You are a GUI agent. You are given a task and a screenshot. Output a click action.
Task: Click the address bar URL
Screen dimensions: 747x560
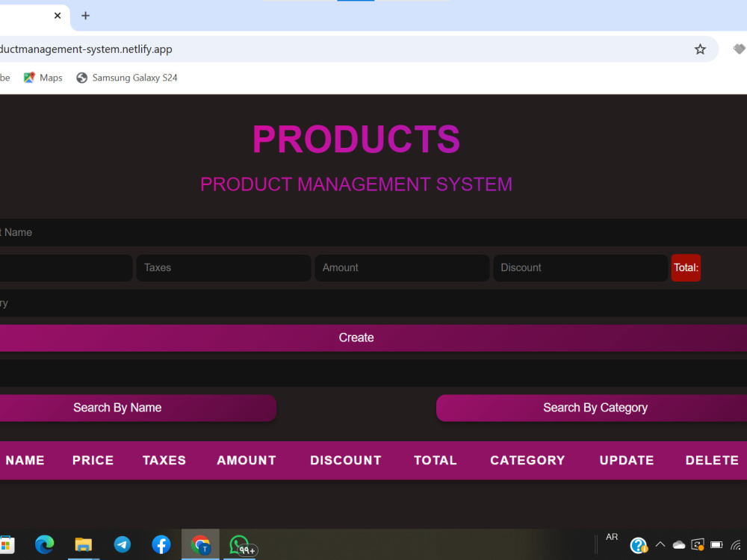86,49
